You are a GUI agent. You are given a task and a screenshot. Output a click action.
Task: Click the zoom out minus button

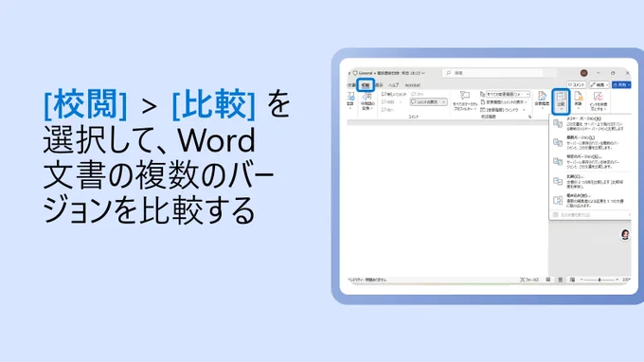pos(581,280)
